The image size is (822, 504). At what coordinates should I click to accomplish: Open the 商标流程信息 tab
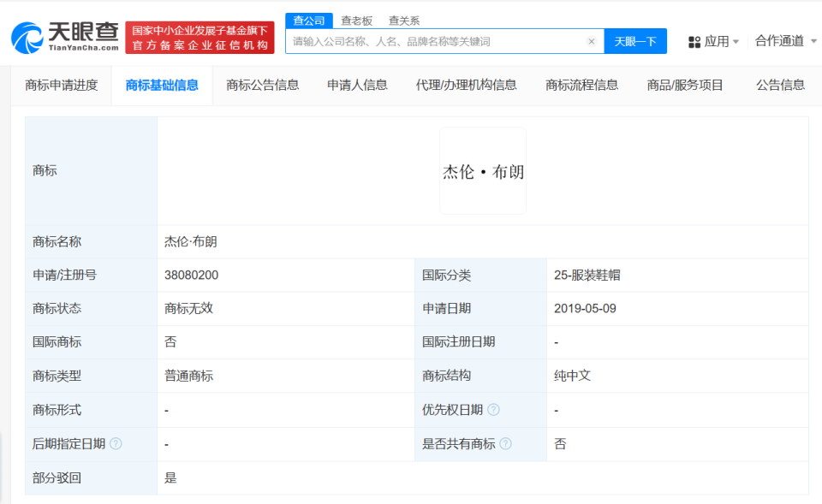pyautogui.click(x=581, y=85)
